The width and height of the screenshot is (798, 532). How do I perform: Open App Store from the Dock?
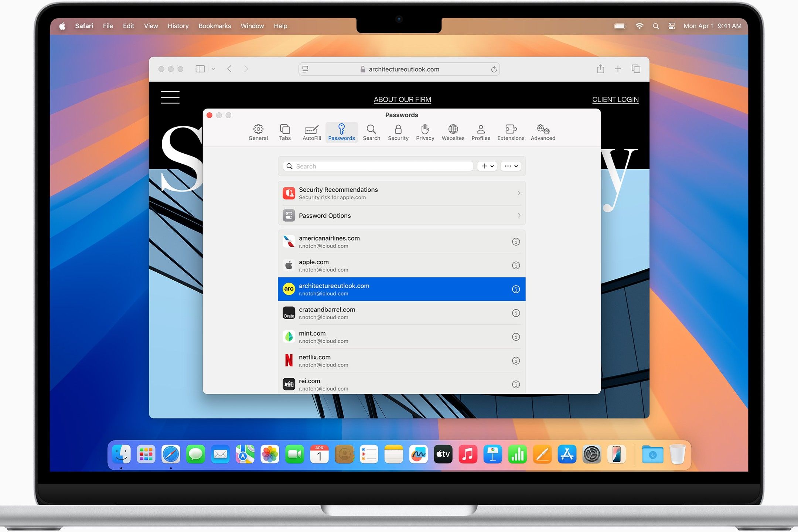click(x=567, y=454)
